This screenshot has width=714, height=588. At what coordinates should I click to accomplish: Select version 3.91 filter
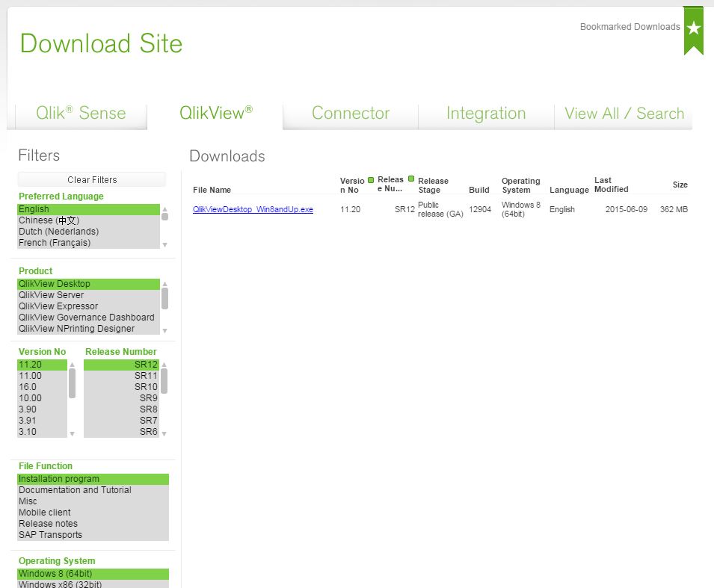click(x=42, y=421)
